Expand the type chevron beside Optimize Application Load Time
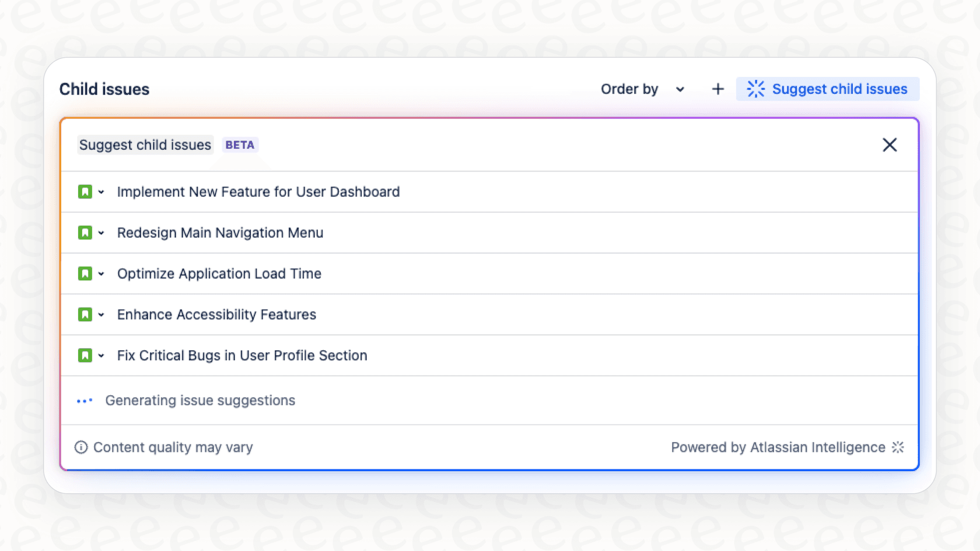 (x=101, y=273)
